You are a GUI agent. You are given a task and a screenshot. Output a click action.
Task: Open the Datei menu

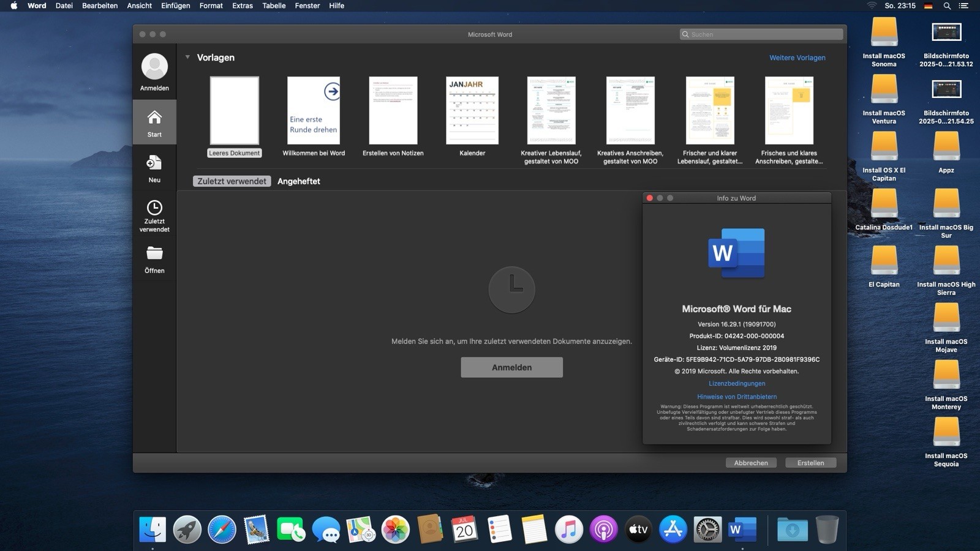(64, 6)
